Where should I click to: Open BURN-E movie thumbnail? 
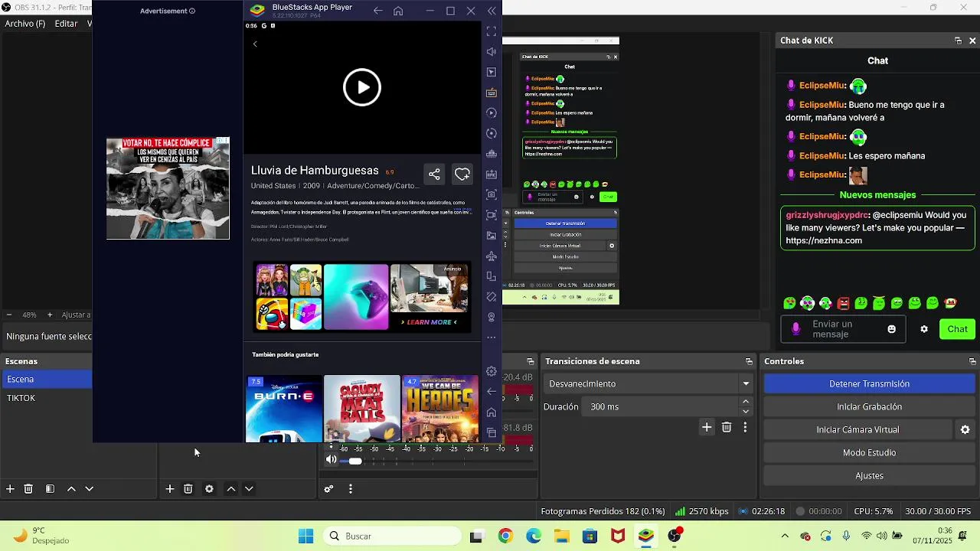284,409
